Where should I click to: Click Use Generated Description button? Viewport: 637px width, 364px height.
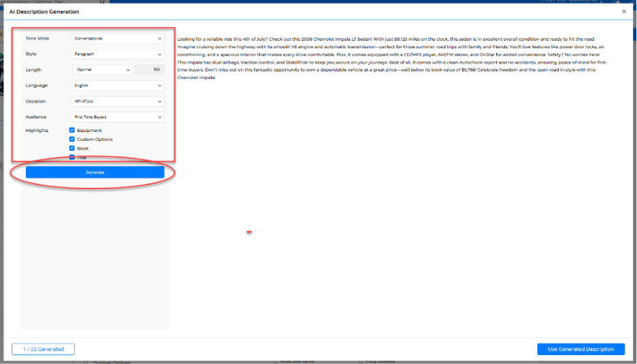point(581,349)
